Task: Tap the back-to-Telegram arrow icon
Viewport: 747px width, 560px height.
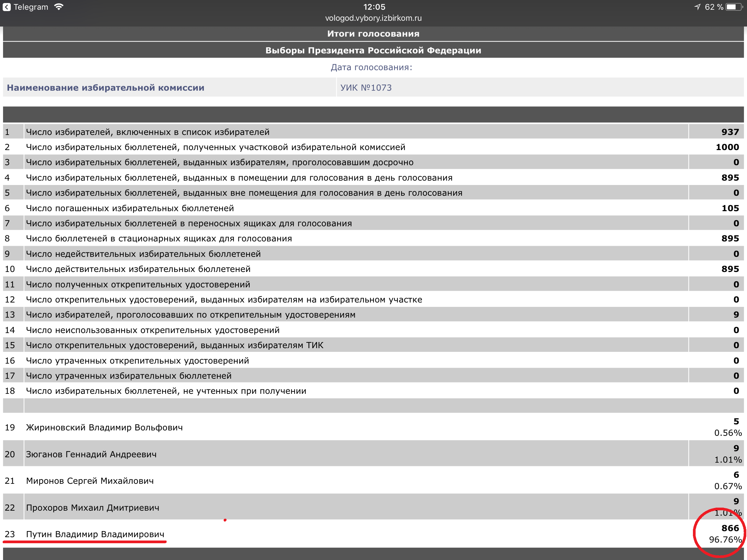Action: [x=7, y=7]
